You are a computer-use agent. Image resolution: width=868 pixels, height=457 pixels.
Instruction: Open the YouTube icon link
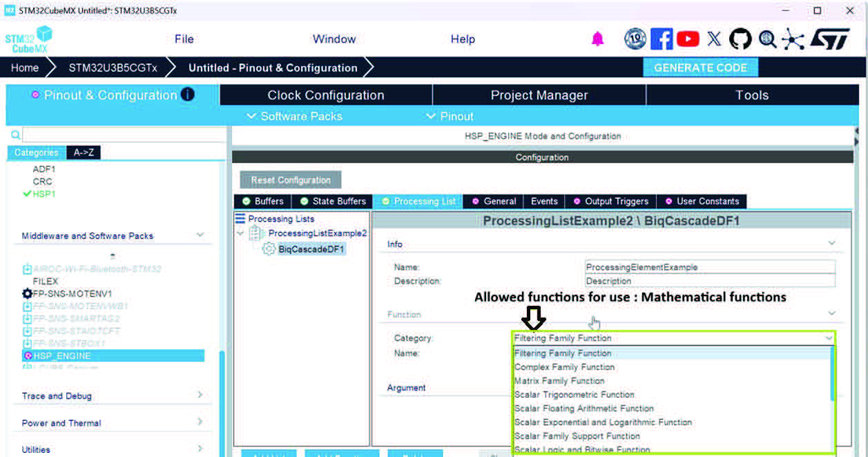pyautogui.click(x=688, y=39)
